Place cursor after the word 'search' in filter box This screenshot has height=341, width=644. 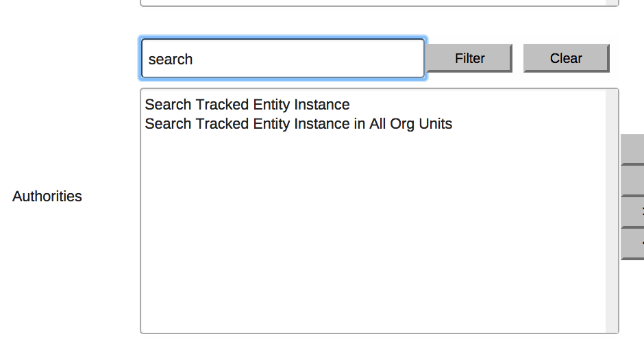[194, 60]
